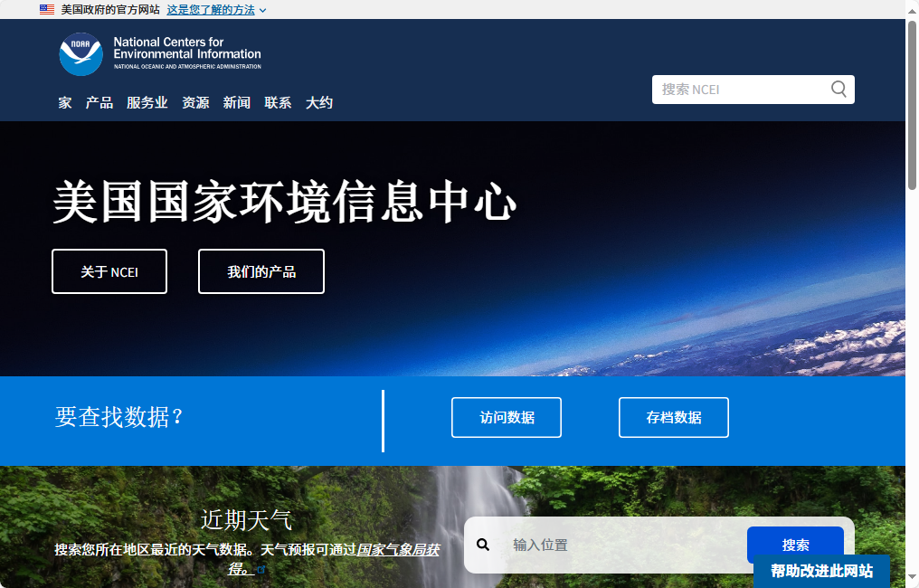Click the 美国政府的官方网站 text
Screen dimensions: 919x588
point(110,9)
